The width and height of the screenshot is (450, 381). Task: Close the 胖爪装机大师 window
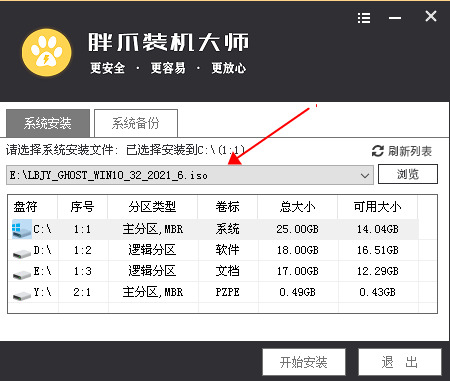tap(431, 16)
